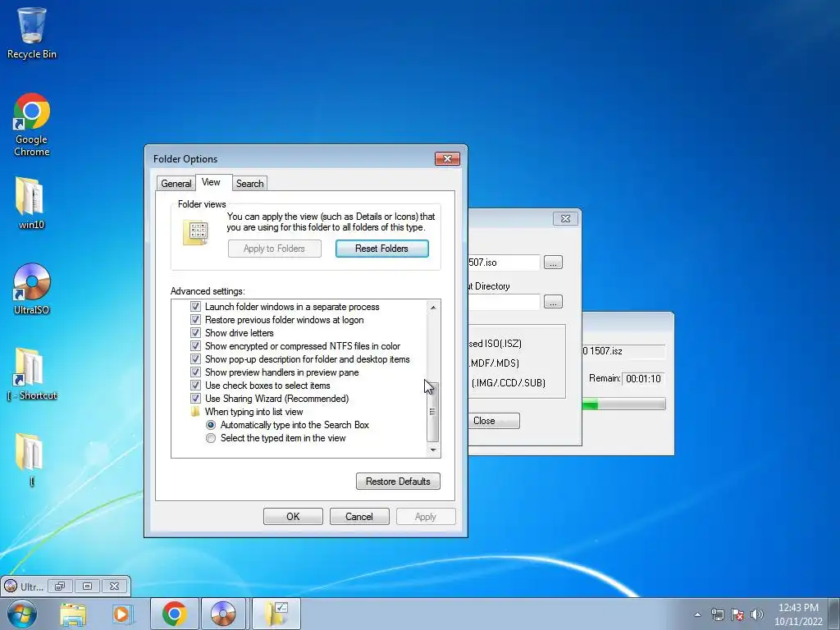Close the UltraISO convert dialog with X
This screenshot has height=630, width=840.
coord(565,218)
